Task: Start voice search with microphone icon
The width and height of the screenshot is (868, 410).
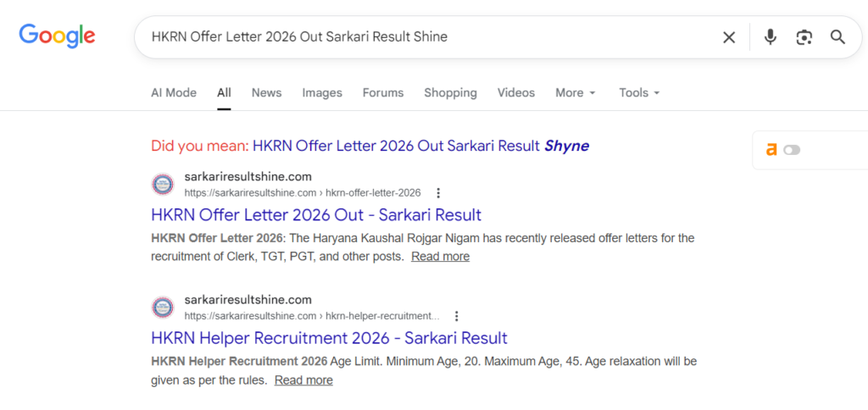Action: pos(770,37)
